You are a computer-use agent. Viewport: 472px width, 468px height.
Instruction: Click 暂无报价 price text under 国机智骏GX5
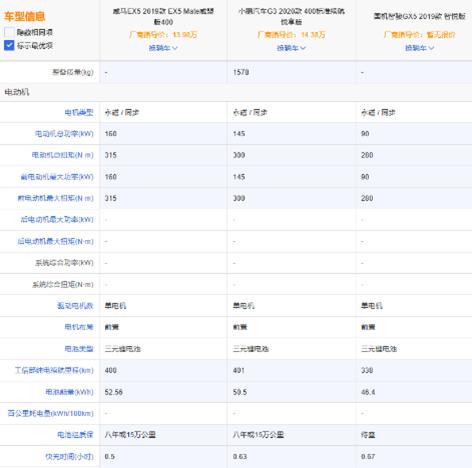pyautogui.click(x=441, y=35)
